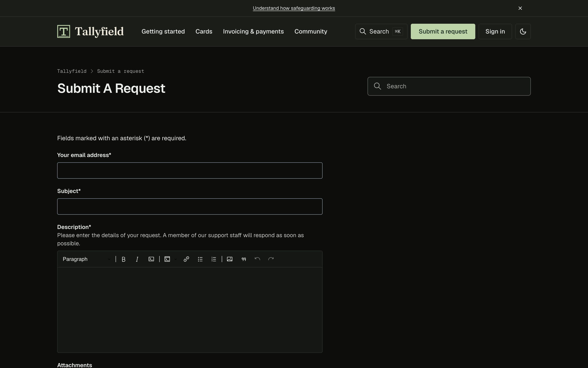588x368 pixels.
Task: Click the 'Your email address*' label
Action: tap(84, 155)
